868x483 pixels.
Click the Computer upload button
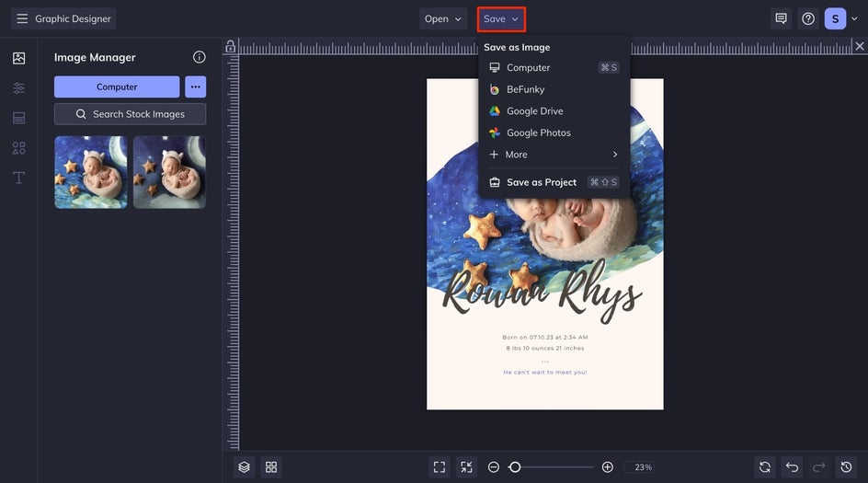(x=117, y=87)
